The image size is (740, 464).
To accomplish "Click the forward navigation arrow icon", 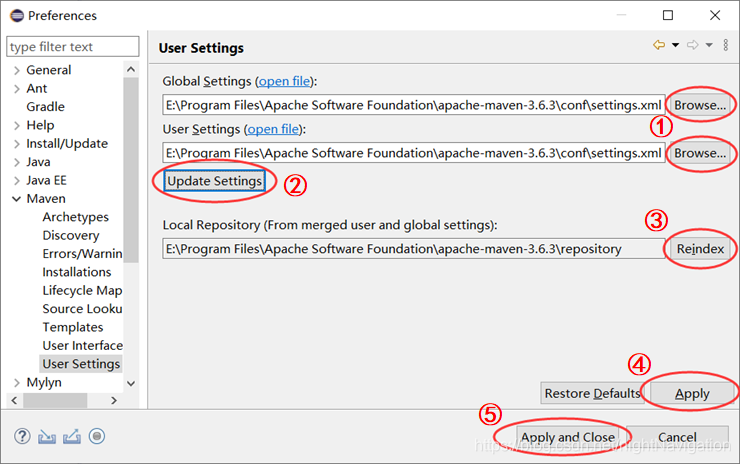I will [x=692, y=45].
